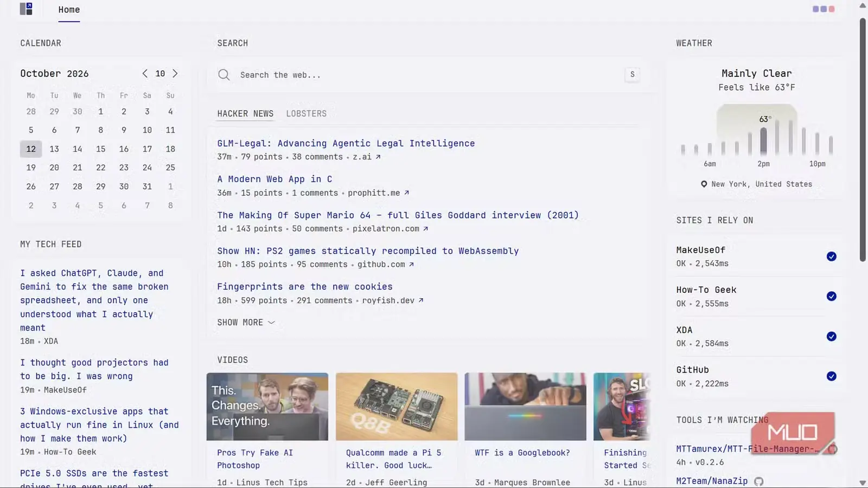Click GitHub status check icon
This screenshot has width=868, height=488.
(x=831, y=376)
